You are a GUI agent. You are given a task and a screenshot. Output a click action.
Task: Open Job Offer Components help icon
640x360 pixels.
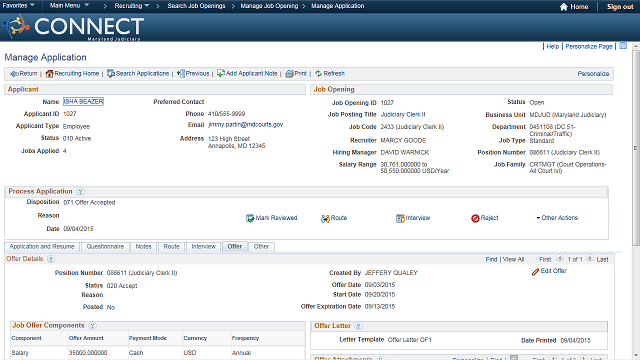(x=92, y=326)
